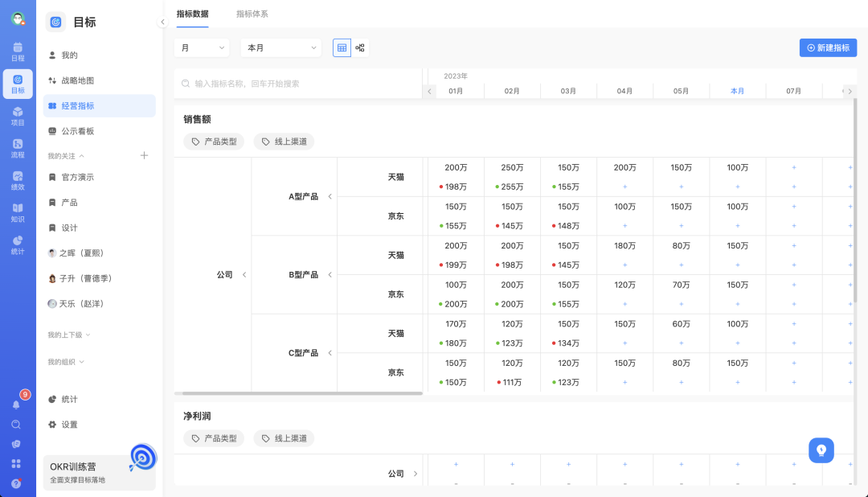This screenshot has height=497, width=868.
Task: Open 设置 settings in the sidebar
Action: coord(100,425)
